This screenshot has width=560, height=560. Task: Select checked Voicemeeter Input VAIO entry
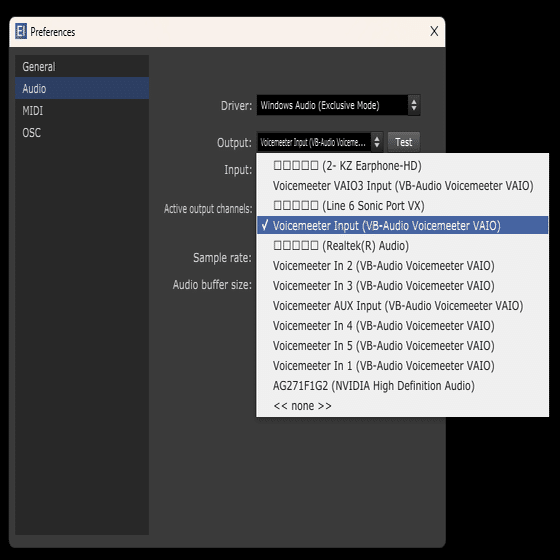tap(402, 225)
